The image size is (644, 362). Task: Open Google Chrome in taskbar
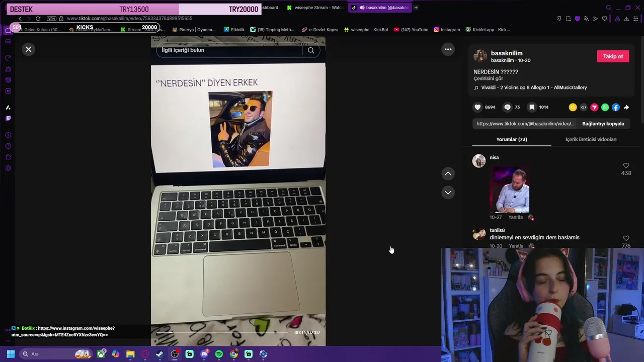pyautogui.click(x=233, y=354)
